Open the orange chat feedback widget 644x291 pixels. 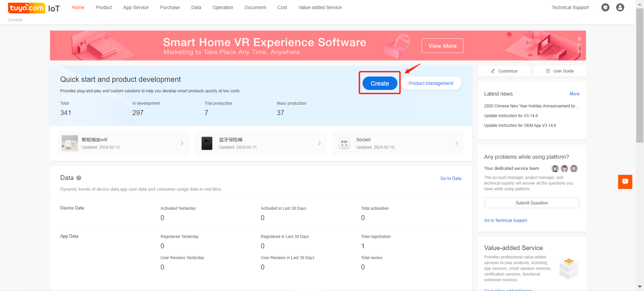[x=625, y=182]
